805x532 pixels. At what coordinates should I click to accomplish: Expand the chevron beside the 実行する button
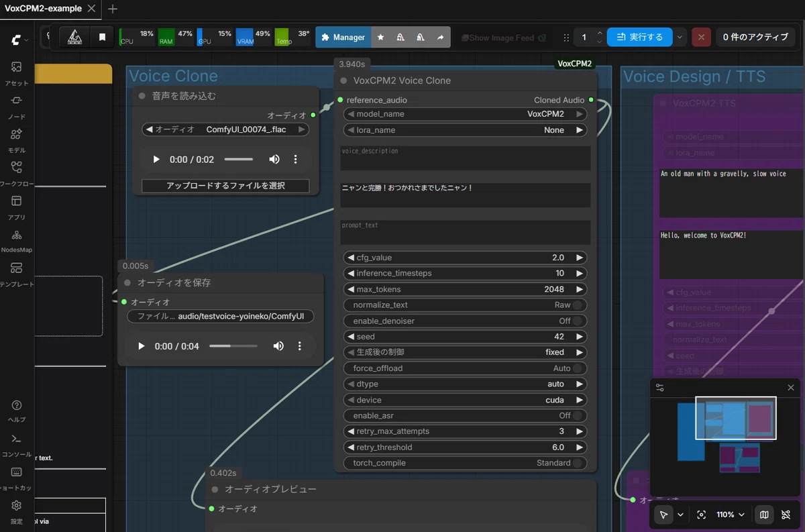(x=680, y=38)
